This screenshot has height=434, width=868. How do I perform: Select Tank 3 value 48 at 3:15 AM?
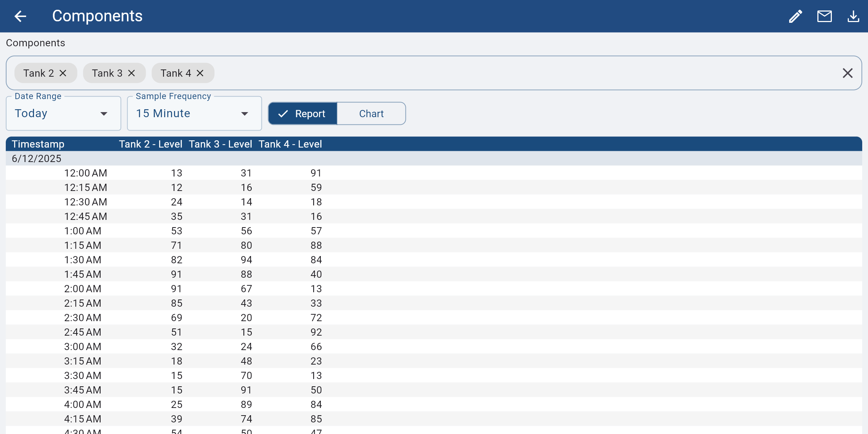pyautogui.click(x=246, y=361)
